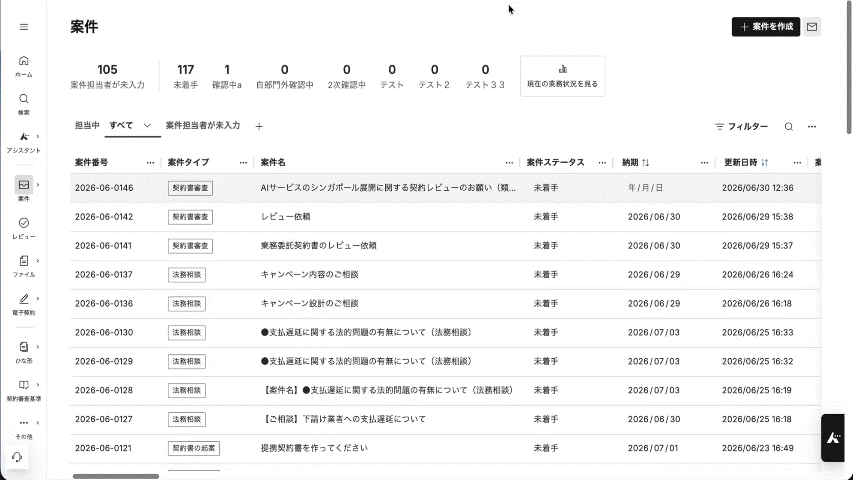Expand the 案件 submenu chevron

[38, 184]
